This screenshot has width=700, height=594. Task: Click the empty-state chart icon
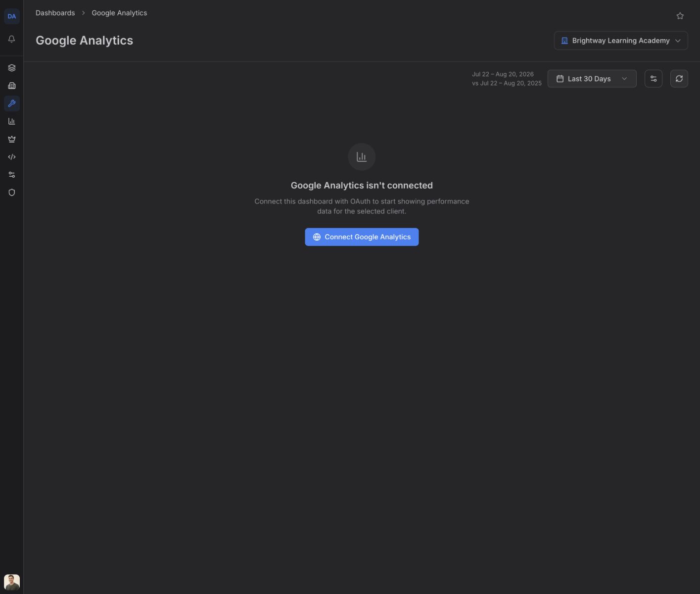(x=362, y=157)
